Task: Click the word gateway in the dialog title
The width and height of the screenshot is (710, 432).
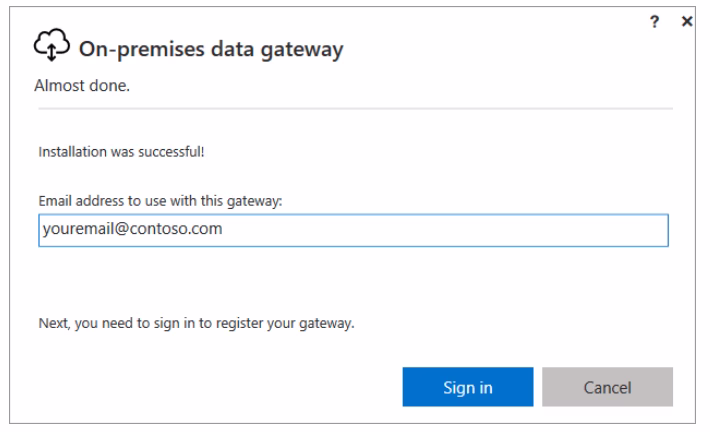Action: click(x=302, y=51)
